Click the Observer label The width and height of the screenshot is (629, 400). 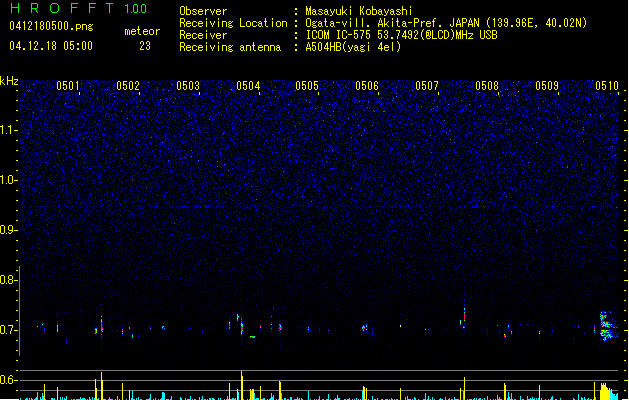click(203, 11)
